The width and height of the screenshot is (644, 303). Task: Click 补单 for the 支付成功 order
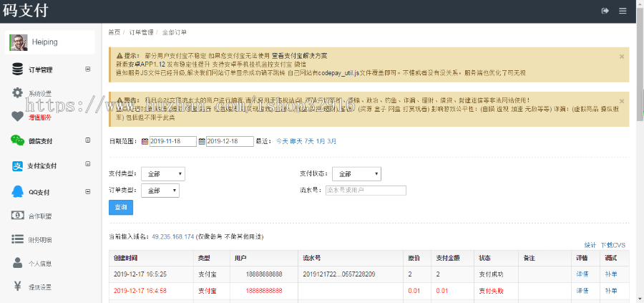pyautogui.click(x=611, y=274)
